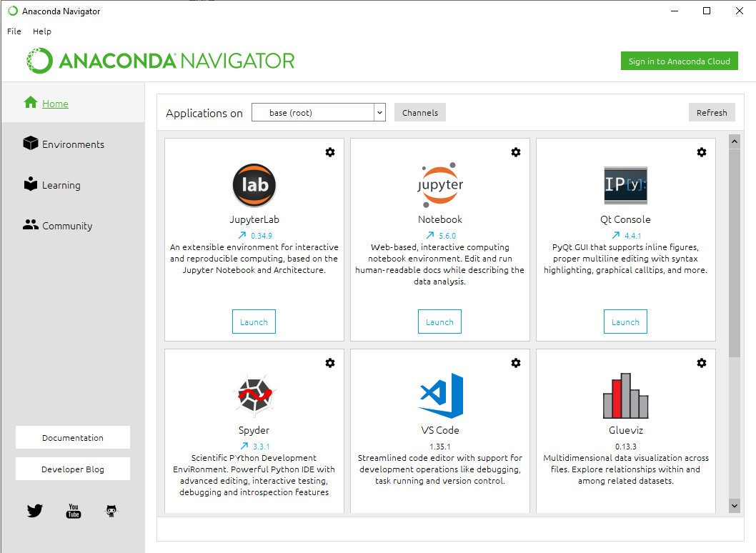Refresh the applications list
Viewport: 756px width, 553px height.
tap(712, 112)
